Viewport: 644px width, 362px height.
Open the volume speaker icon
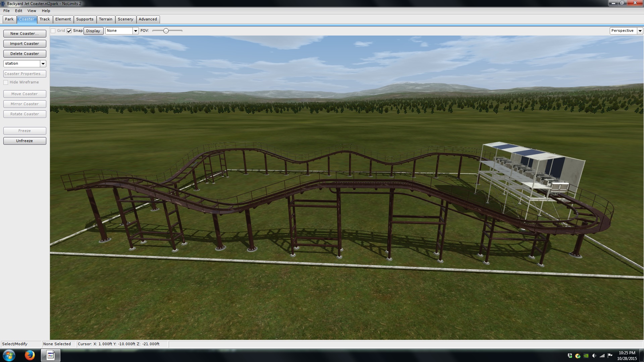pyautogui.click(x=594, y=356)
